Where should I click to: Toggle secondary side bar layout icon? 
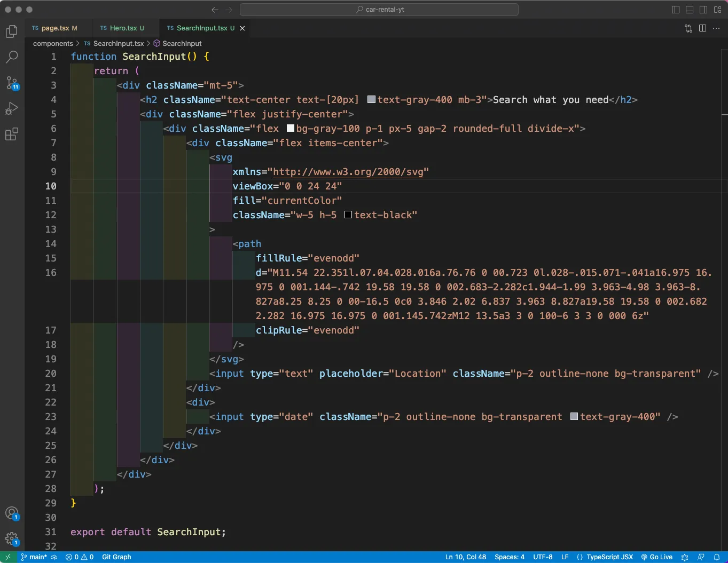coord(703,10)
